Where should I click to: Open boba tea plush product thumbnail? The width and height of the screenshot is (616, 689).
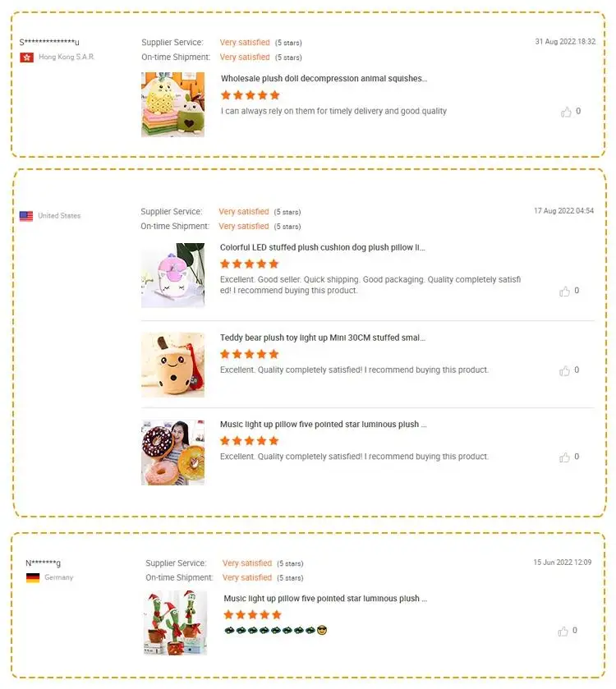click(x=172, y=365)
